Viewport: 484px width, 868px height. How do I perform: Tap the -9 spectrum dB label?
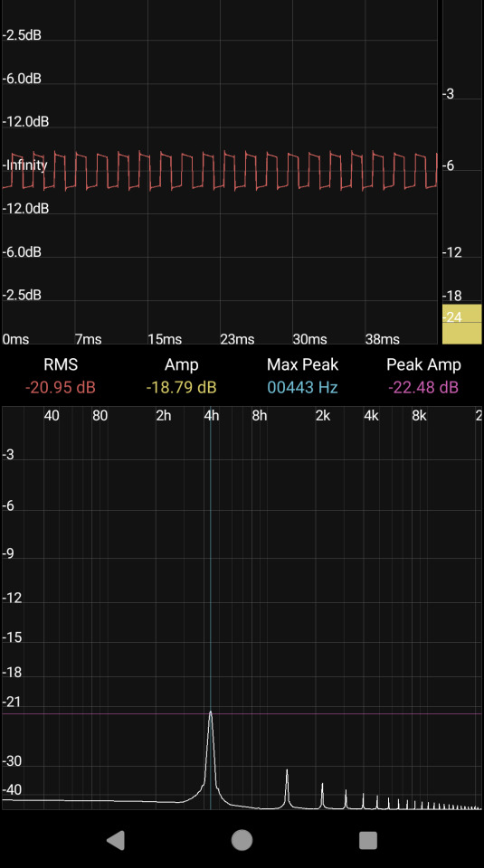pyautogui.click(x=8, y=553)
